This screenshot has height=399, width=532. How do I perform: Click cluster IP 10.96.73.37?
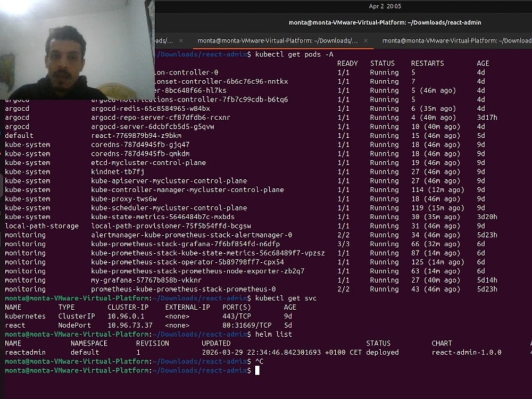130,325
